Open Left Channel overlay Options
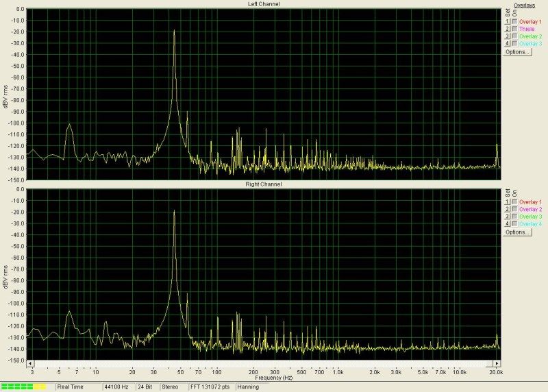Screen dimensions: 548x392 click(518, 52)
